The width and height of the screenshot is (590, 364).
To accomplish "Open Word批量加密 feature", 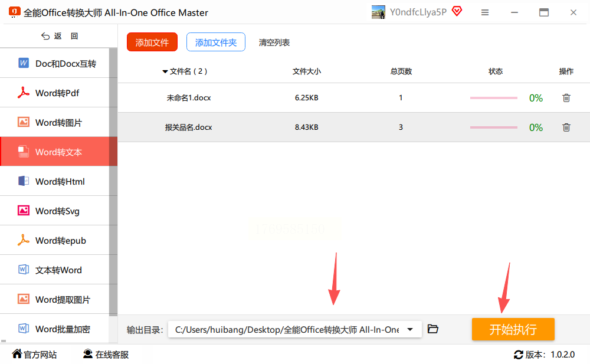I will [55, 329].
